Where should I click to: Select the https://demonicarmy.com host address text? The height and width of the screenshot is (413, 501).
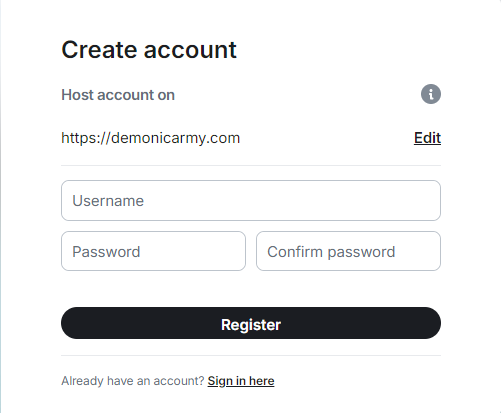150,138
